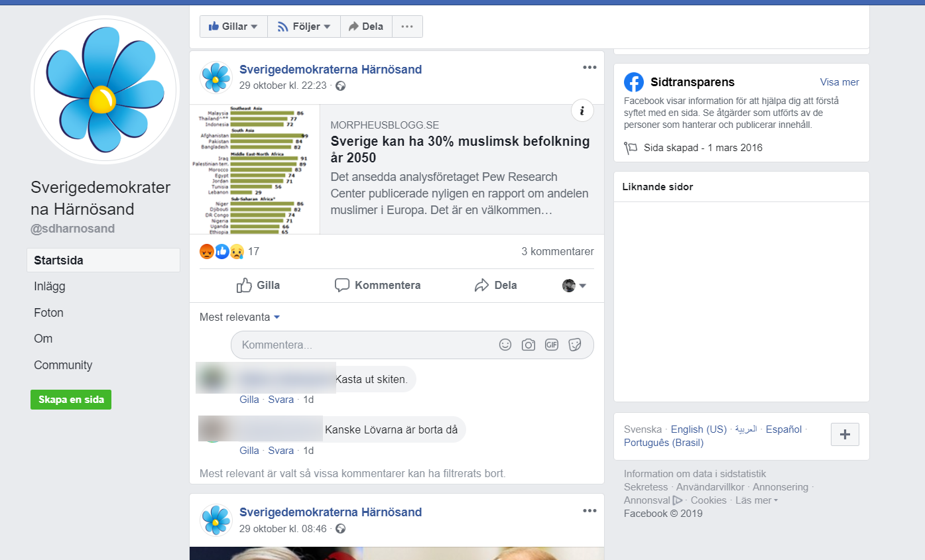Toggle Gilla on 'Kasta ut skiten' comment
Image resolution: width=925 pixels, height=560 pixels.
click(x=249, y=400)
